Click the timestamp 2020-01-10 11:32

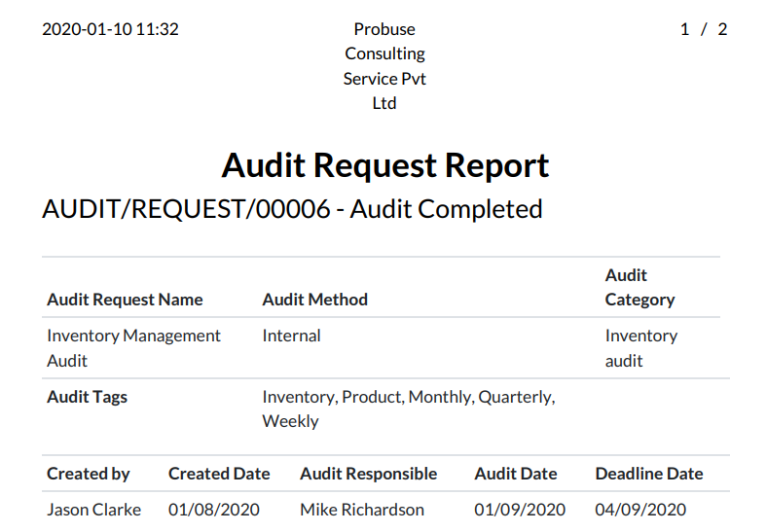coord(110,29)
